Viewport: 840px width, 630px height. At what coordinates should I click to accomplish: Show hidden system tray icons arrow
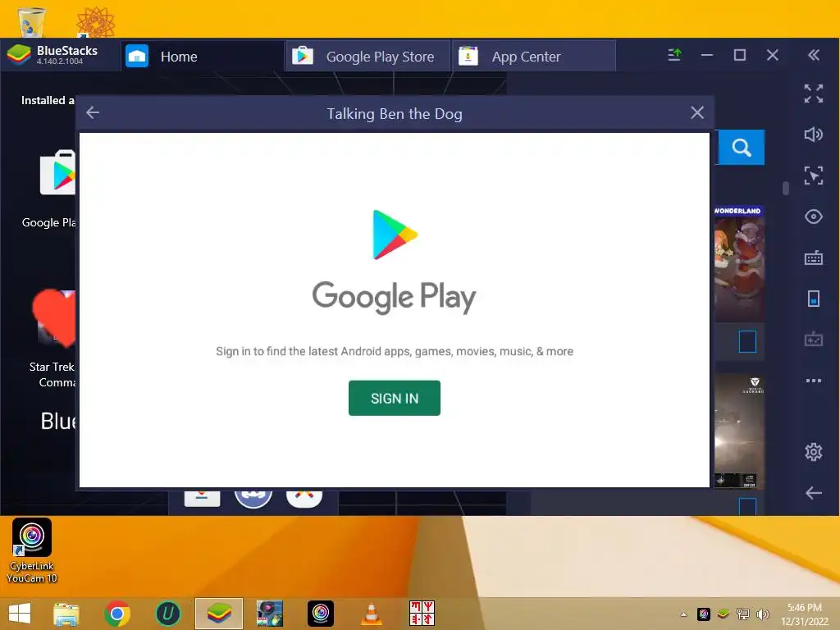683,614
